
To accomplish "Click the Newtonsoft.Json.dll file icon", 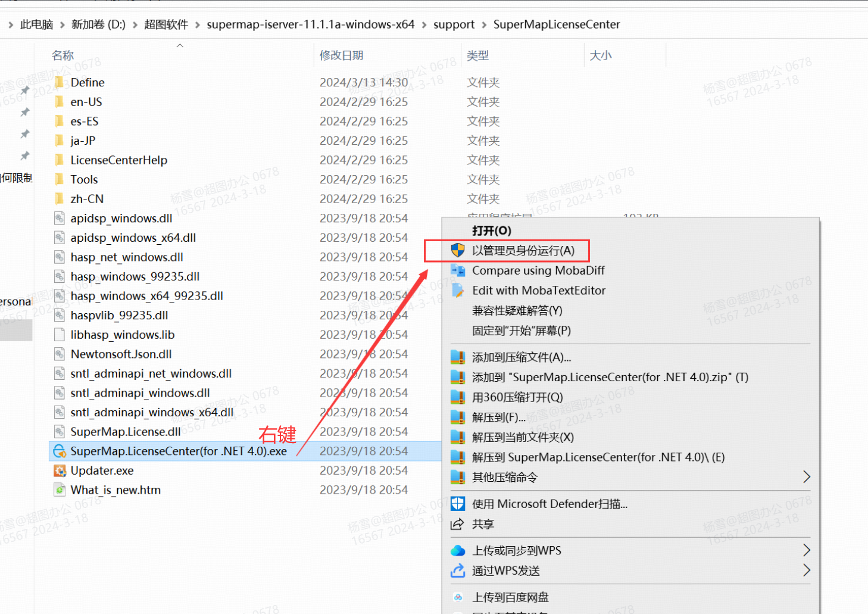I will pyautogui.click(x=59, y=354).
